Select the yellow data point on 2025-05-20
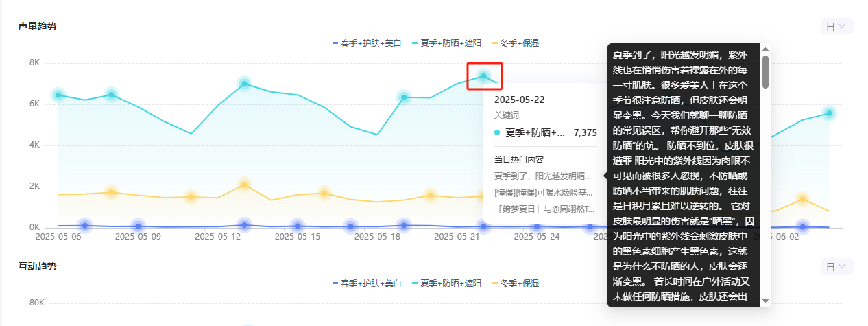This screenshot has height=326, width=868. [430, 196]
